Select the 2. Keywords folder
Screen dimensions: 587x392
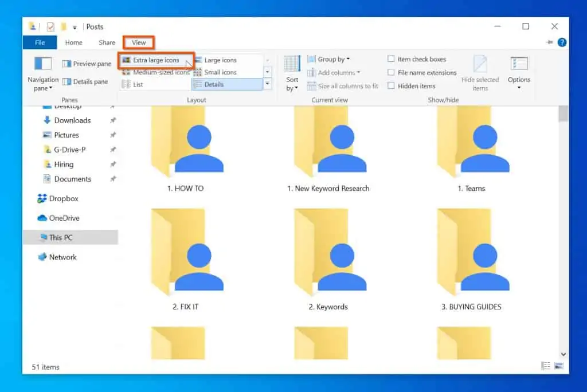tap(328, 260)
